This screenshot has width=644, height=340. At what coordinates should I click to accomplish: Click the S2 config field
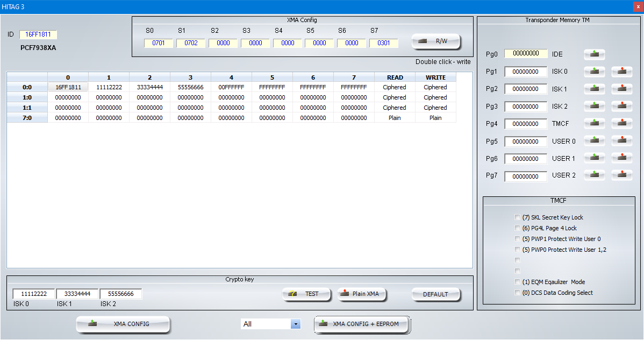pos(223,42)
